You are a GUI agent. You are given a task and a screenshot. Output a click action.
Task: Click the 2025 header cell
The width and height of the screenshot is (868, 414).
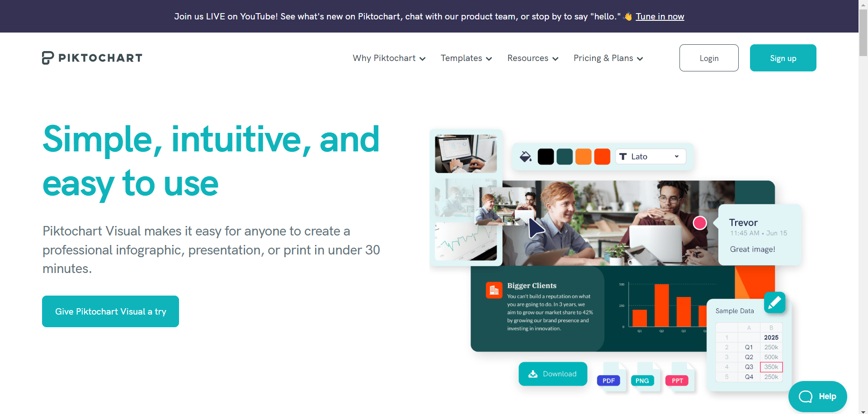(771, 337)
